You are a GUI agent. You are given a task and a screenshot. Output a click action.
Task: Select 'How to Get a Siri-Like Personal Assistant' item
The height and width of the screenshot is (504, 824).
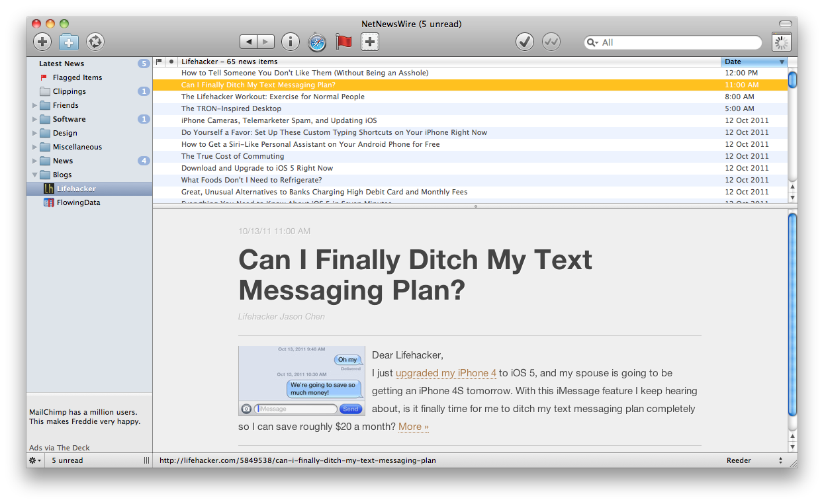pos(470,144)
